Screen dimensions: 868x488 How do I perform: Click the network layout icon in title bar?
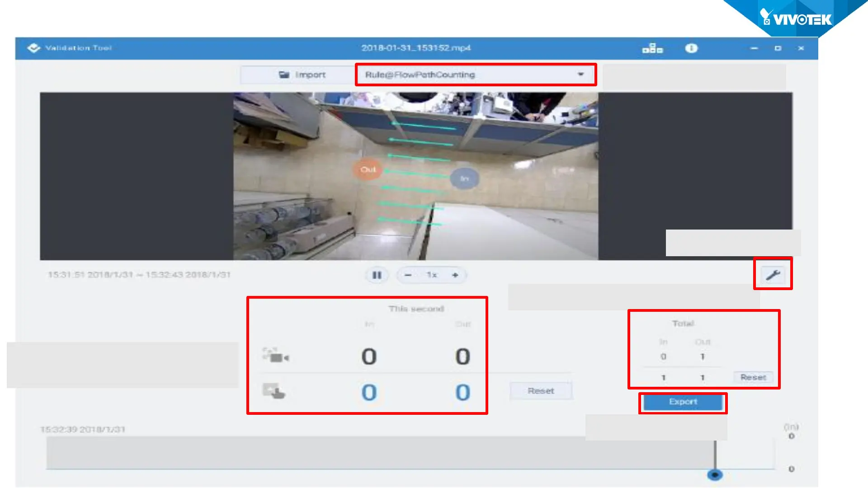click(x=652, y=48)
